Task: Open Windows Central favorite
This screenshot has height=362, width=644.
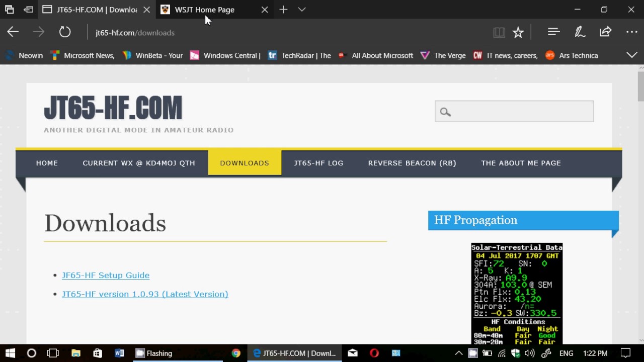Action: tap(225, 55)
